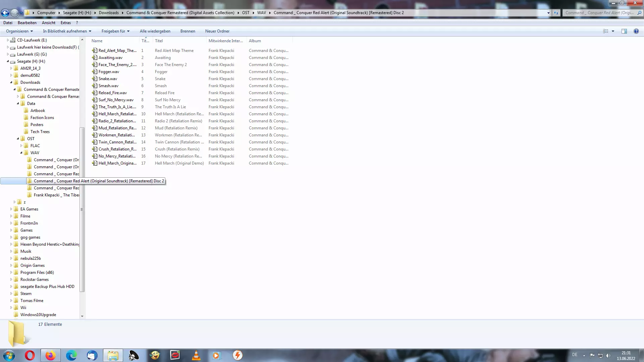Open the Windows Start button
644x362 pixels.
tap(9, 355)
